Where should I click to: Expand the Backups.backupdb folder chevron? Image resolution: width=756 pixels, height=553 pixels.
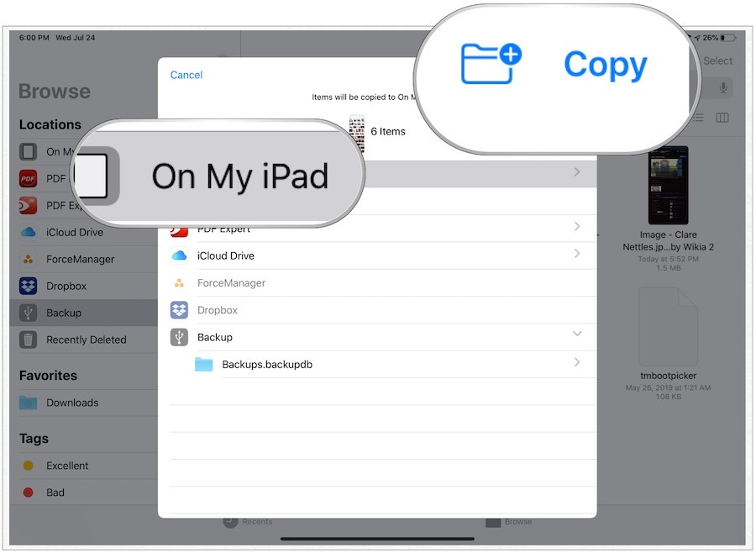[577, 362]
